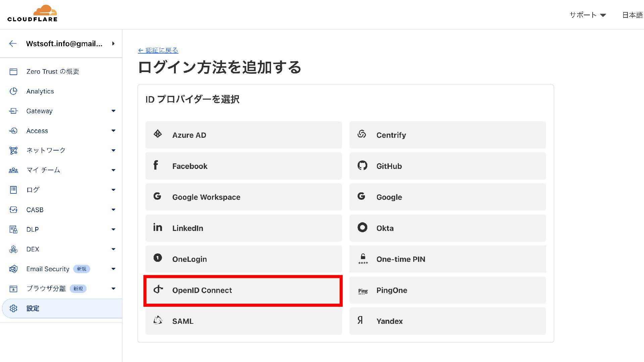
Task: Open the サポート dropdown
Action: click(588, 15)
